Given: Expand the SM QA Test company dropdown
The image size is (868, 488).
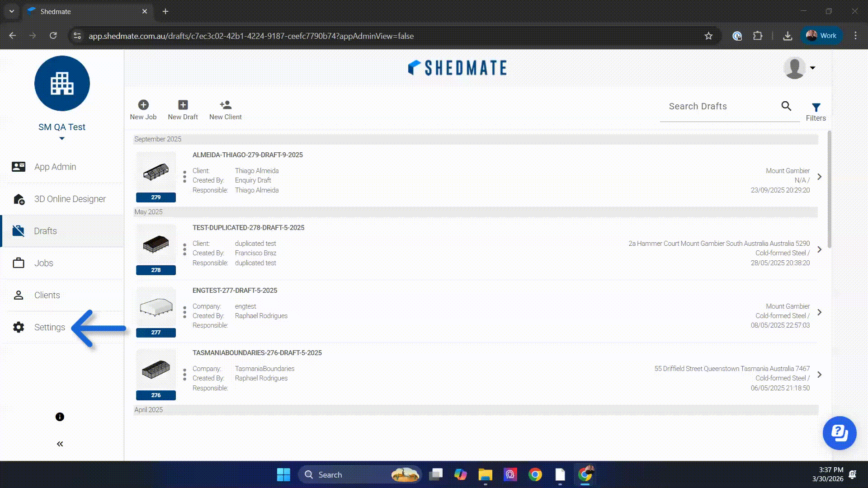Looking at the screenshot, I should (x=62, y=139).
